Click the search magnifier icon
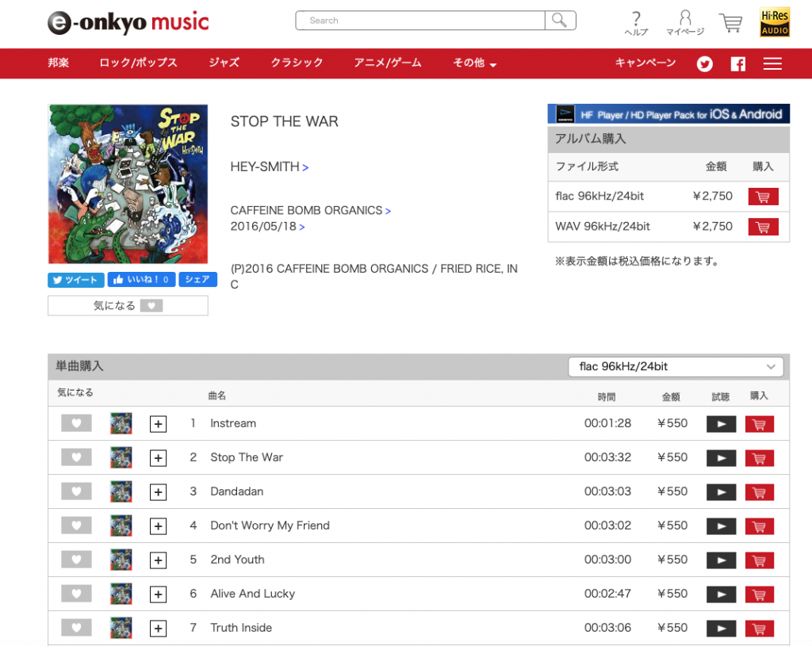Viewport: 812px width, 646px height. 560,21
